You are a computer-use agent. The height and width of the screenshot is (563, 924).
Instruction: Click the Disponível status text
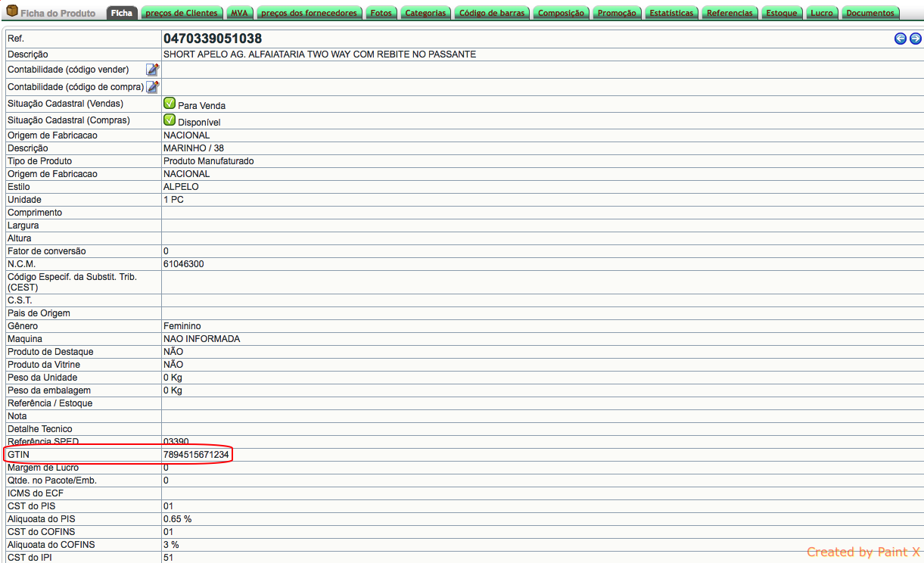tap(199, 122)
